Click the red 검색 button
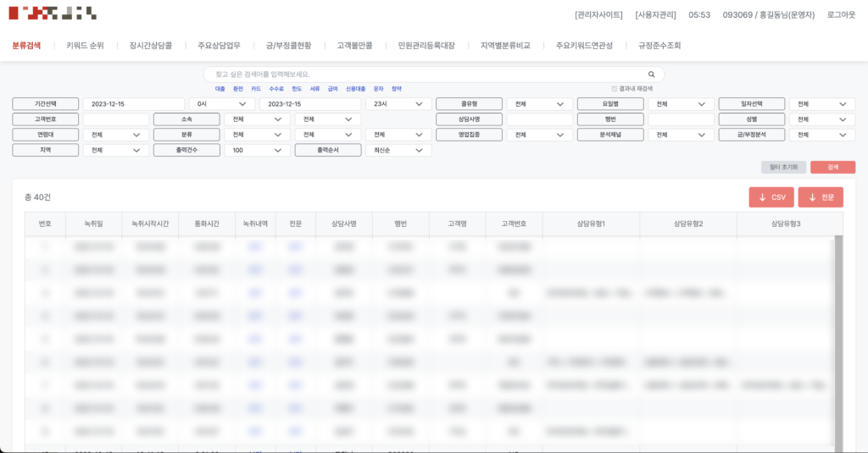868x453 pixels. pos(832,168)
